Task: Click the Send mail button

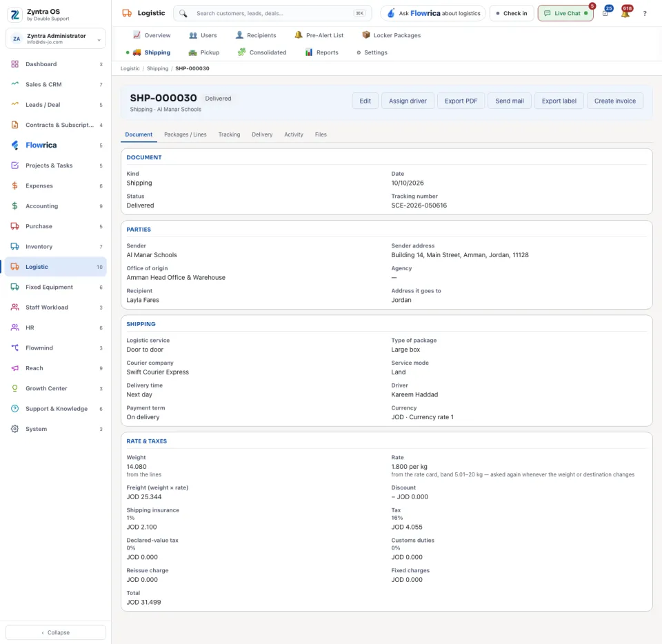Action: coord(509,101)
